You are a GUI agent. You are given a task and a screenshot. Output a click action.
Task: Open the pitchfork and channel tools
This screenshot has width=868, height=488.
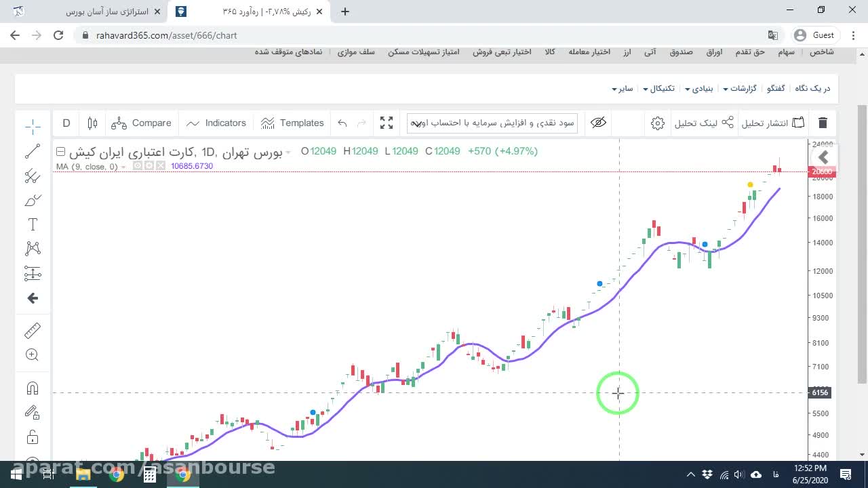[x=33, y=176]
